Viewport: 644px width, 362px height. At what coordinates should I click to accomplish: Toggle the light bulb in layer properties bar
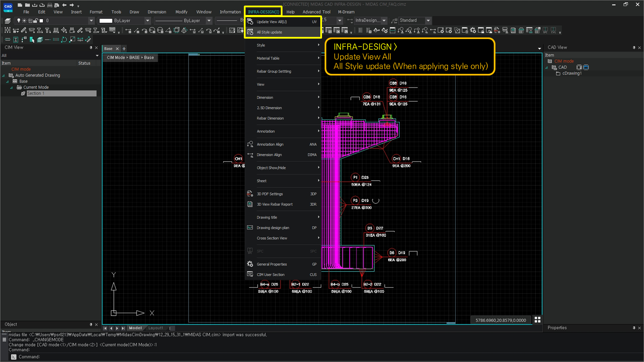pos(19,20)
